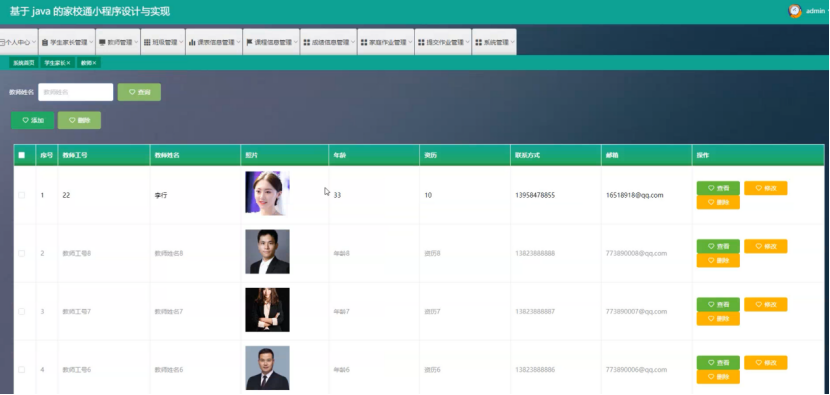Click the bar chart icon of 课表信息管理
Image resolution: width=830 pixels, height=395 pixels.
pos(192,42)
